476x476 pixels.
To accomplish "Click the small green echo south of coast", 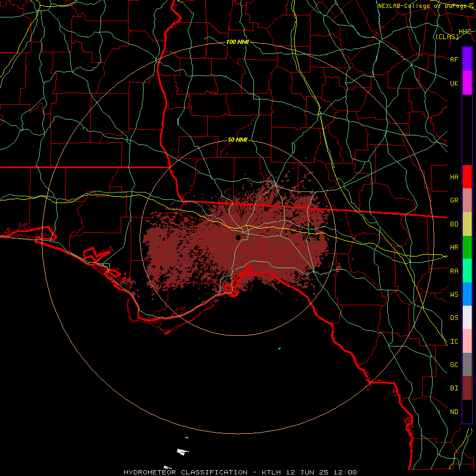I will pos(279,349).
